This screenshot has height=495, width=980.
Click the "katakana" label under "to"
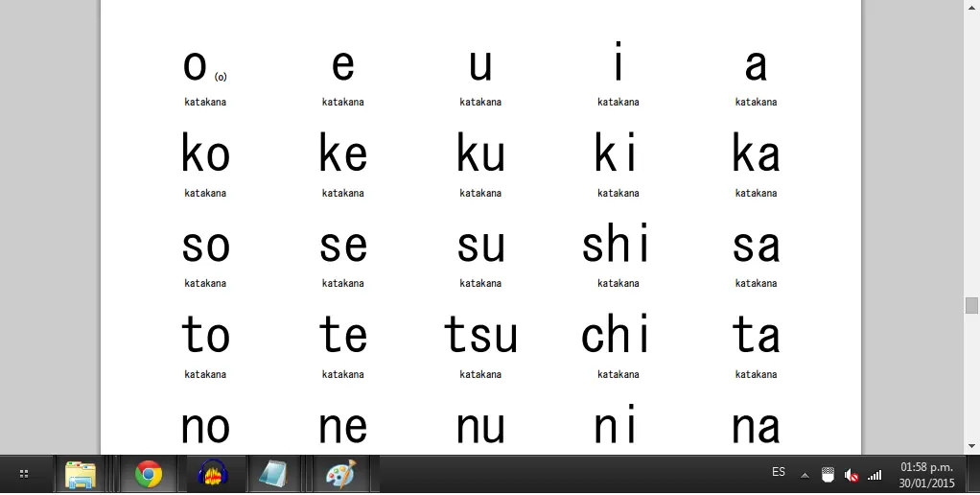[205, 374]
